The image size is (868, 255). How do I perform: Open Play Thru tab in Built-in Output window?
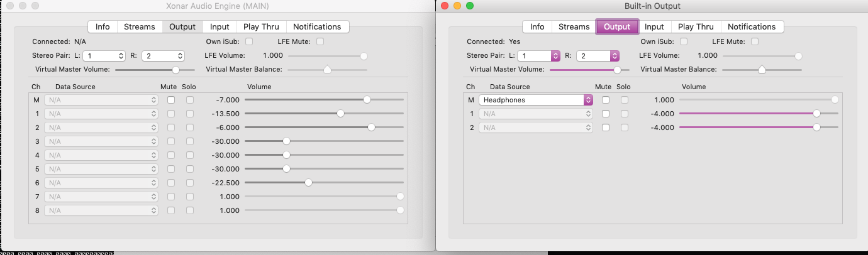(x=696, y=27)
